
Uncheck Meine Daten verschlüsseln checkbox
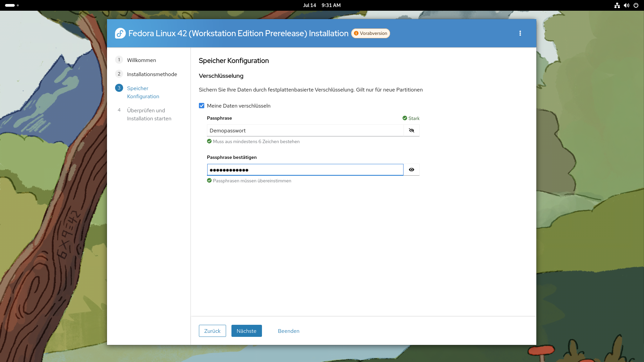click(202, 106)
